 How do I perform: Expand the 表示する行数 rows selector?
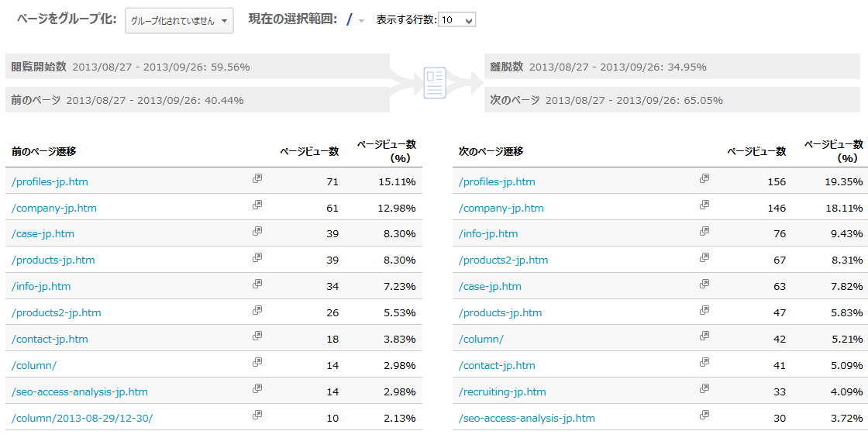tap(456, 20)
